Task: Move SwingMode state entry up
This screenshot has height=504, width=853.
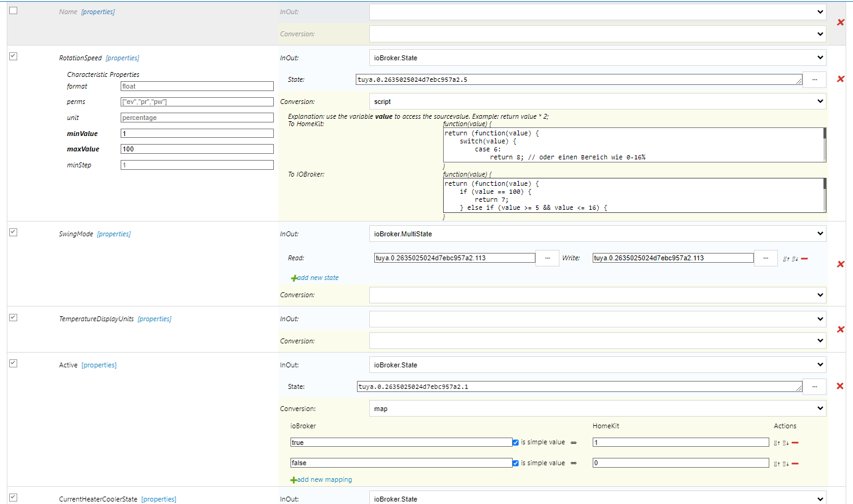Action: point(786,258)
